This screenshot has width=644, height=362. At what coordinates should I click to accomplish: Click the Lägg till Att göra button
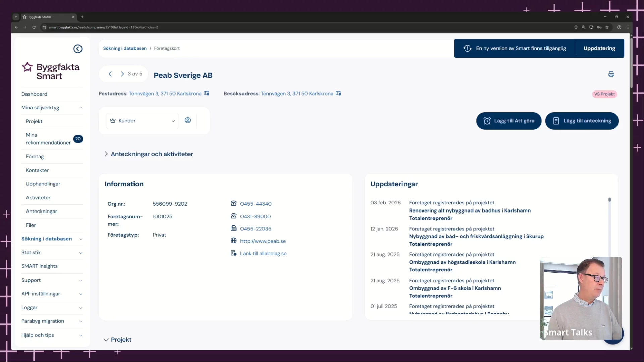coord(508,121)
